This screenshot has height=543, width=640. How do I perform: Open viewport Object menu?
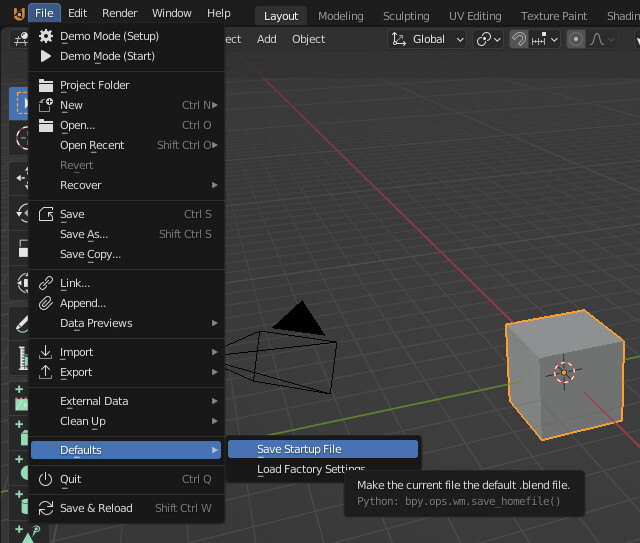(309, 39)
